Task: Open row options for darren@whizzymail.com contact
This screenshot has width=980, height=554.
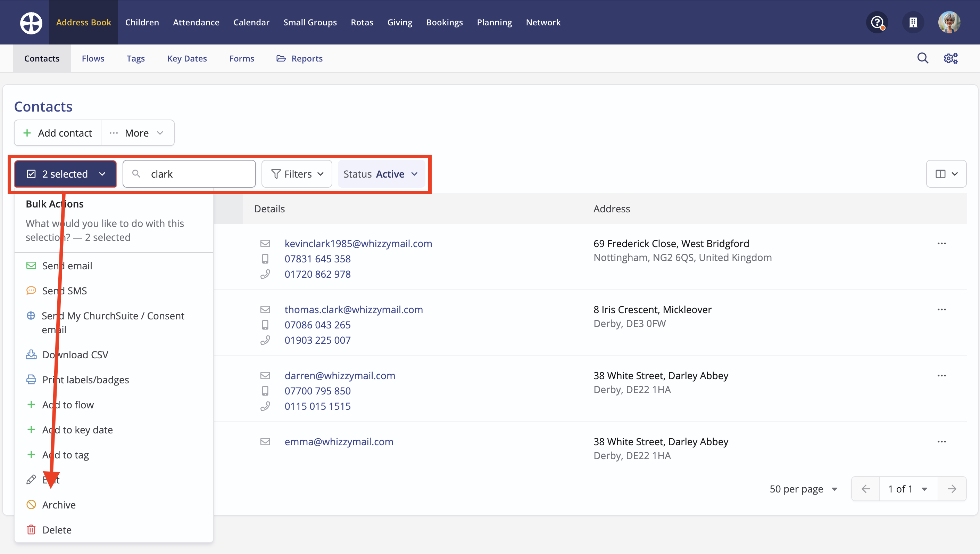Action: click(941, 375)
